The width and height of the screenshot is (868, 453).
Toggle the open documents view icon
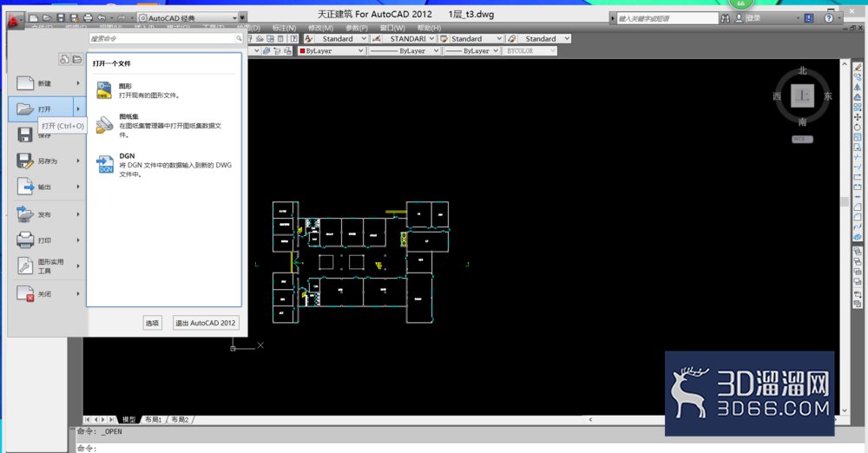(x=77, y=59)
